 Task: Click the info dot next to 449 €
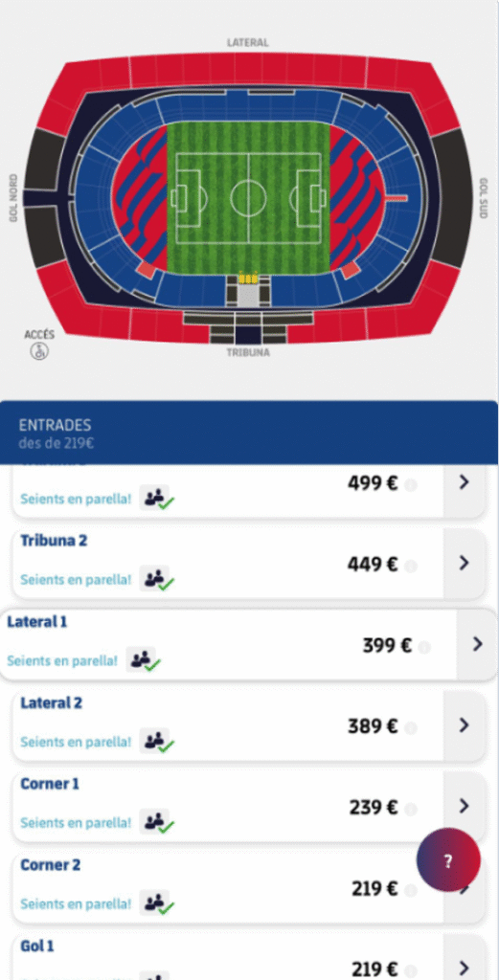click(x=410, y=566)
